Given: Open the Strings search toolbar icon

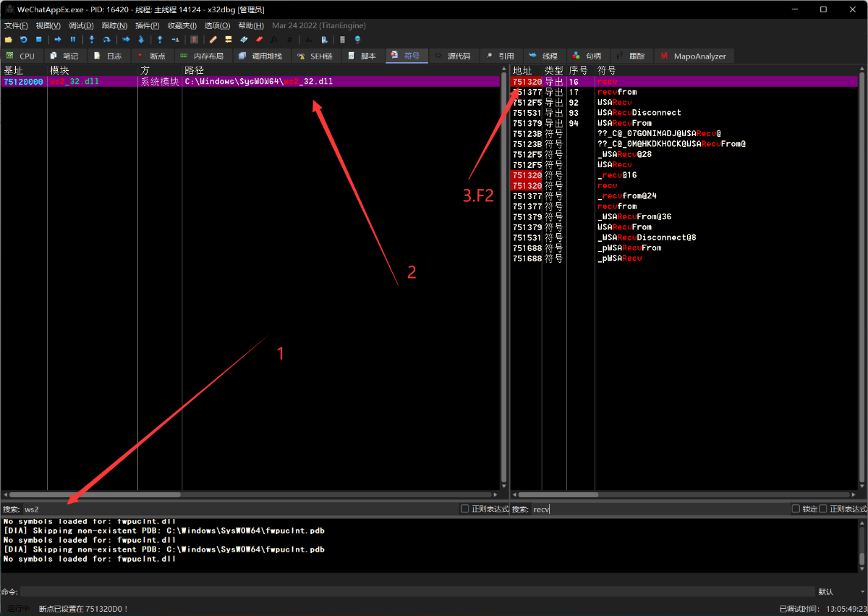Looking at the screenshot, I should [309, 39].
